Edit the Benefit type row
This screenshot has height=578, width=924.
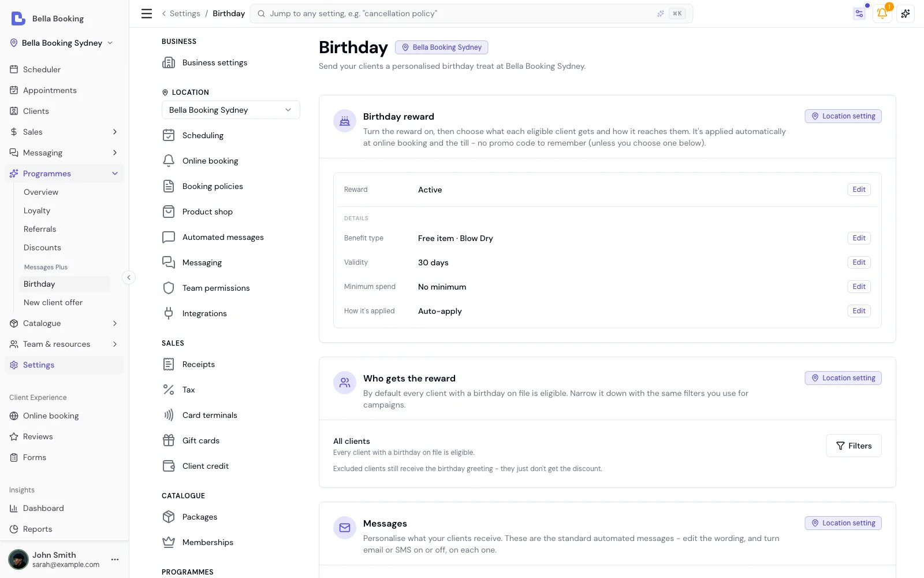(x=859, y=238)
